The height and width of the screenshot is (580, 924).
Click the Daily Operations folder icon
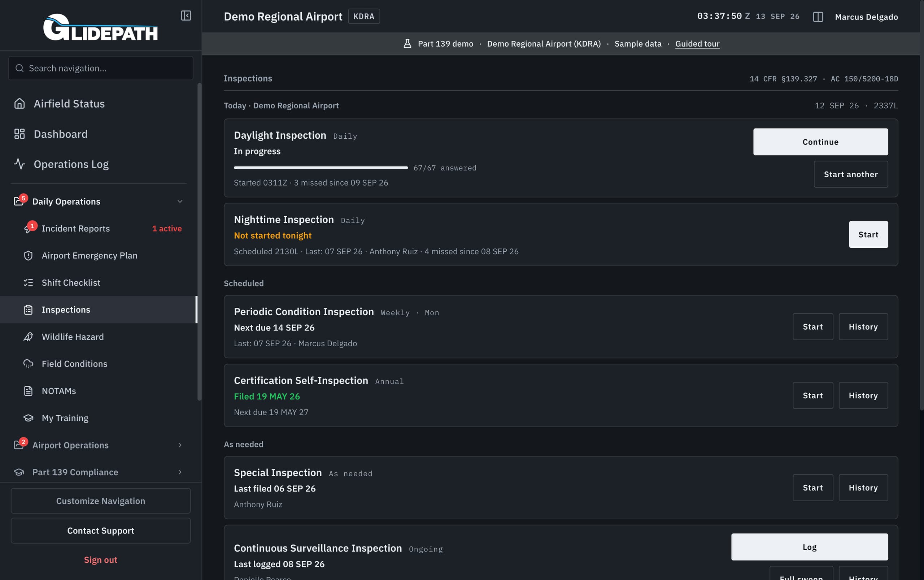click(19, 201)
